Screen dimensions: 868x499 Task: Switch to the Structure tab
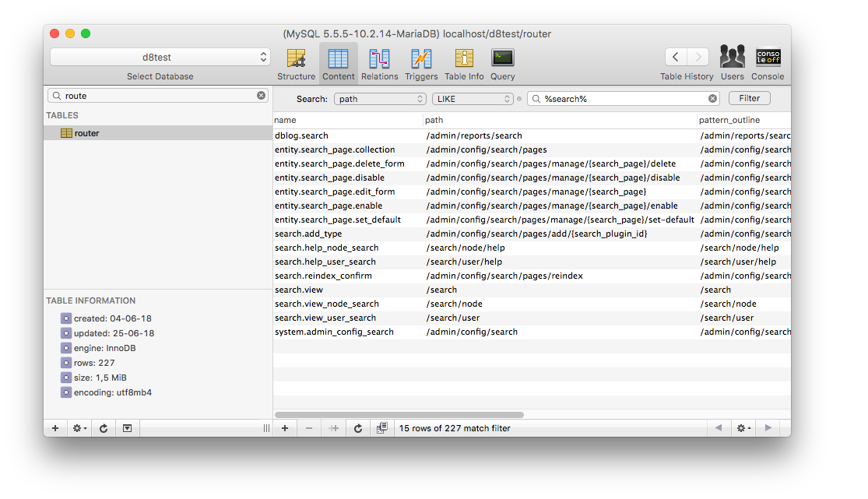297,62
